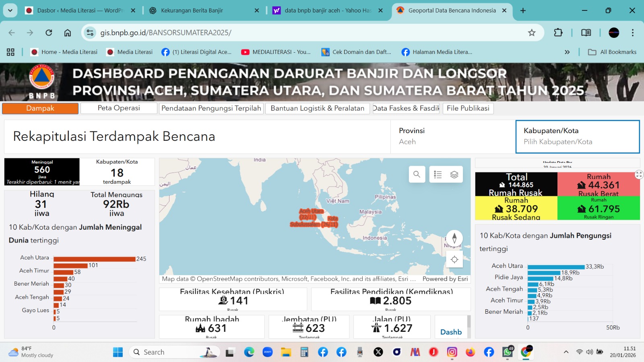Open the Kabupaten/Kota selector
Viewport: 644px width, 362px height.
coord(577,137)
